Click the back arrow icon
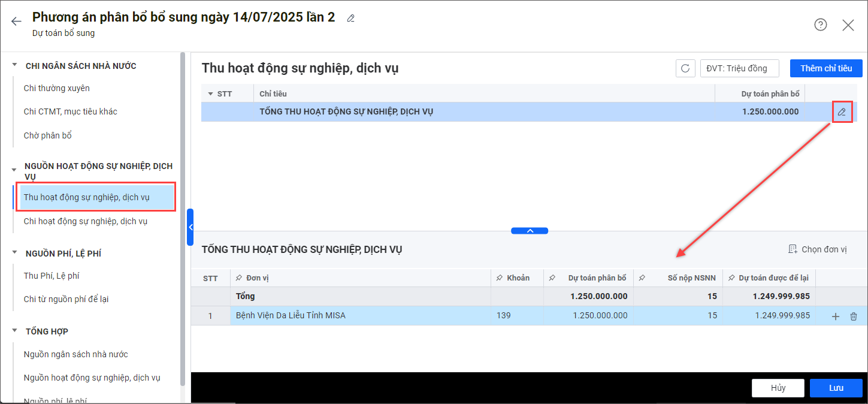The height and width of the screenshot is (404, 868). [16, 22]
